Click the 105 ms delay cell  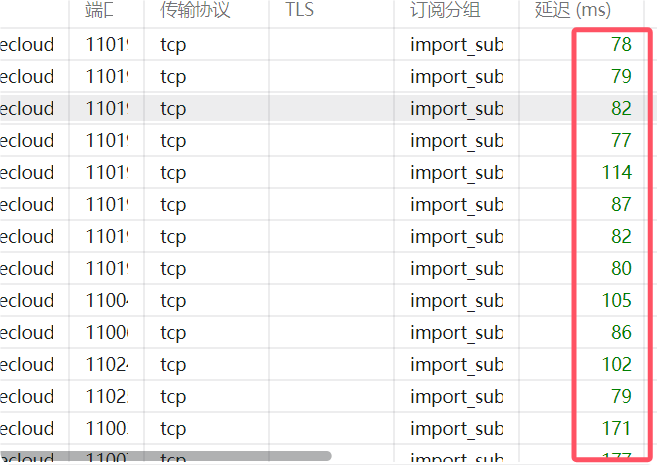616,300
